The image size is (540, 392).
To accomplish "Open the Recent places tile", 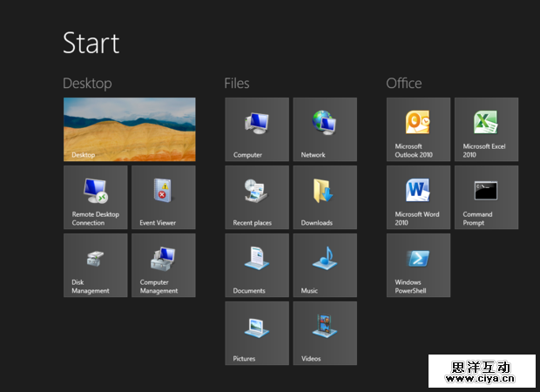I will pyautogui.click(x=257, y=198).
